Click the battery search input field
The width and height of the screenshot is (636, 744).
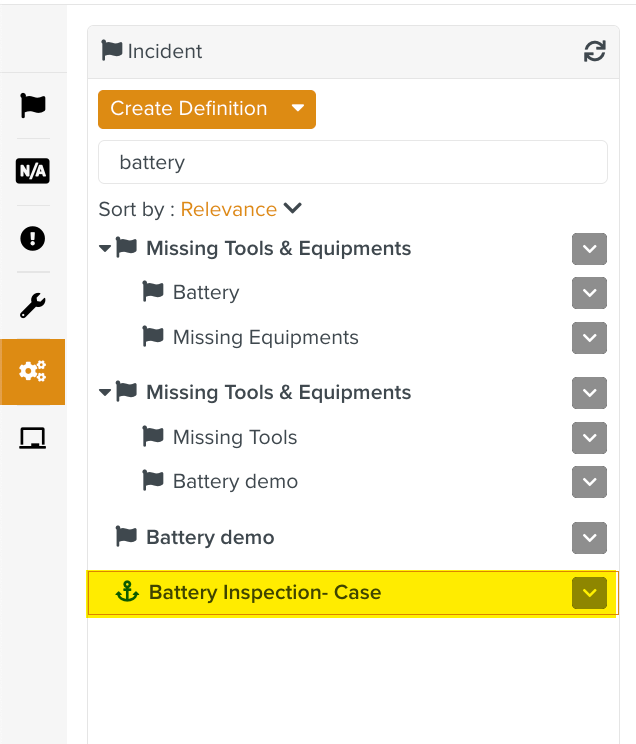[x=352, y=162]
